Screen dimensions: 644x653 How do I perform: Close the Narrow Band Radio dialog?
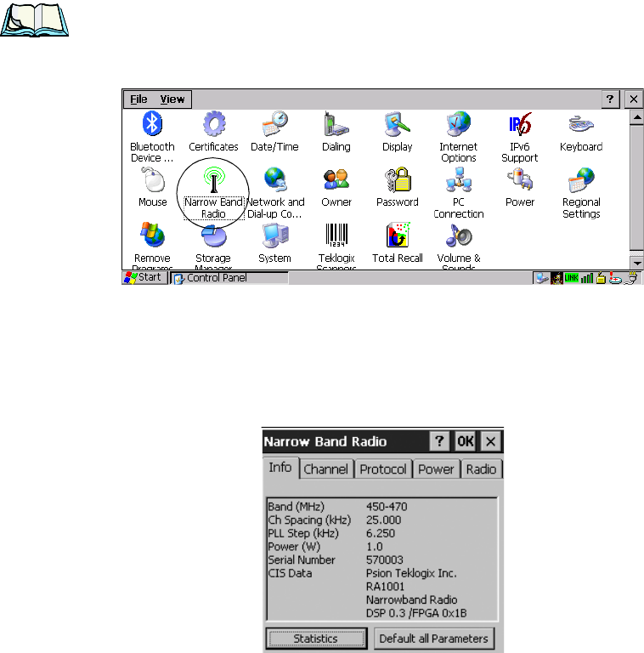click(x=490, y=441)
